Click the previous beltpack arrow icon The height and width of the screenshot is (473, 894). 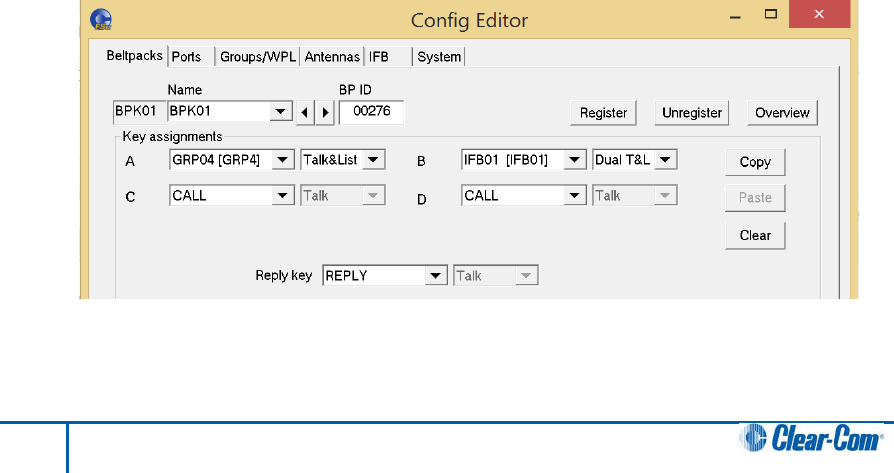click(305, 112)
